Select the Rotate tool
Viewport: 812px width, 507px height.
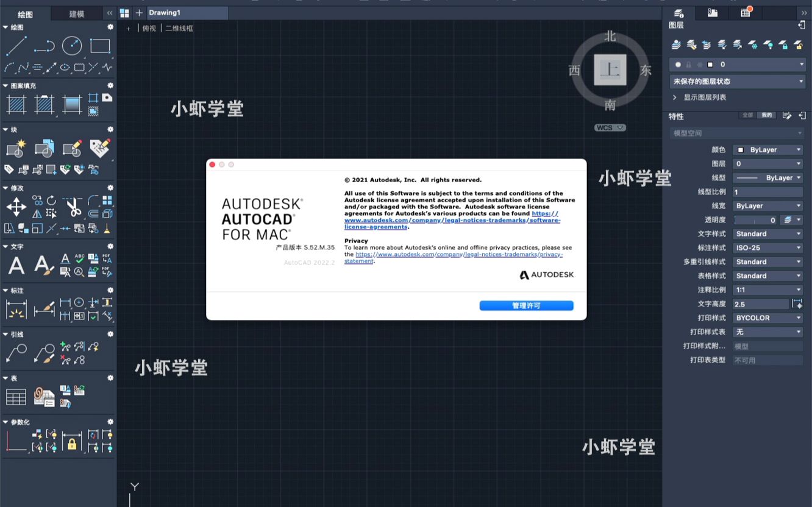point(51,200)
